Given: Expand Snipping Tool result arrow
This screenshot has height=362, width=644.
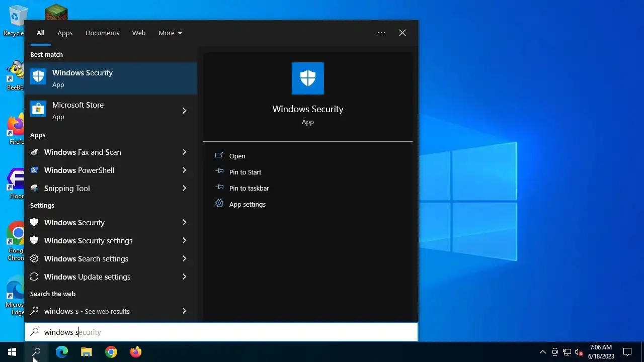Looking at the screenshot, I should pos(184,188).
